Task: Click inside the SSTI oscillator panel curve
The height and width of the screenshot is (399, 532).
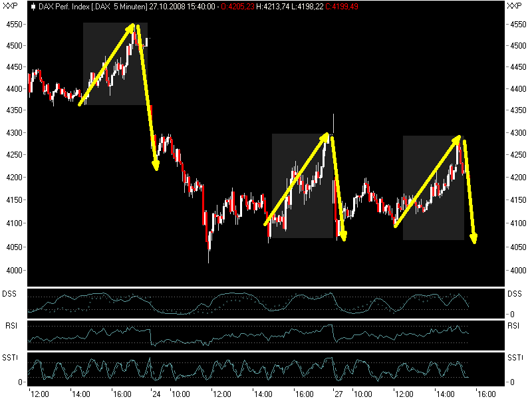Action: pos(265,369)
